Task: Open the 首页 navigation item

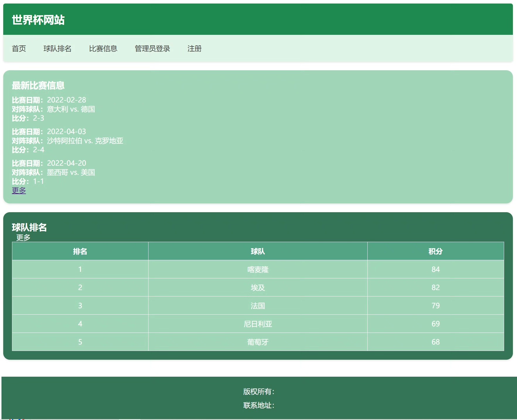Action: tap(19, 49)
